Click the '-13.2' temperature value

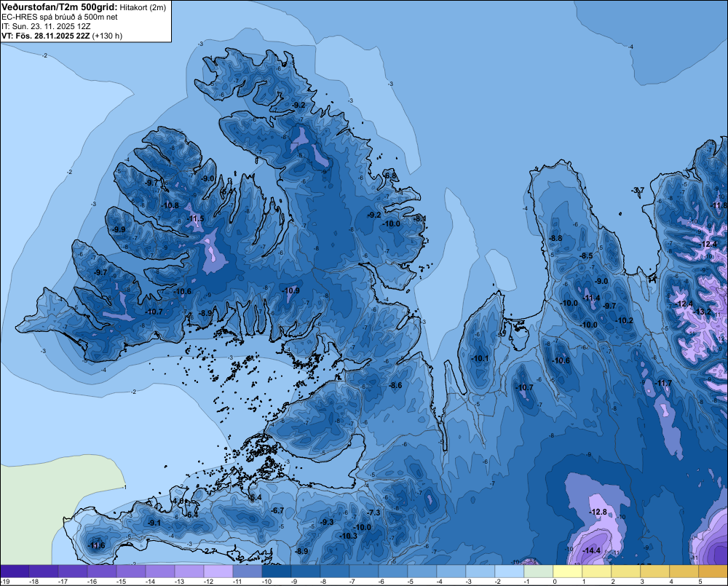point(703,312)
